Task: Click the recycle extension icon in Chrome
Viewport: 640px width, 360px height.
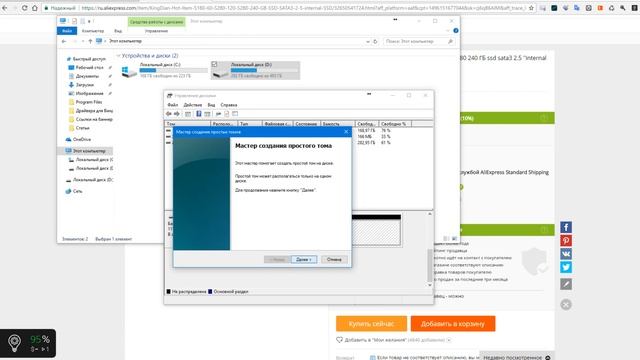Action: coord(611,8)
